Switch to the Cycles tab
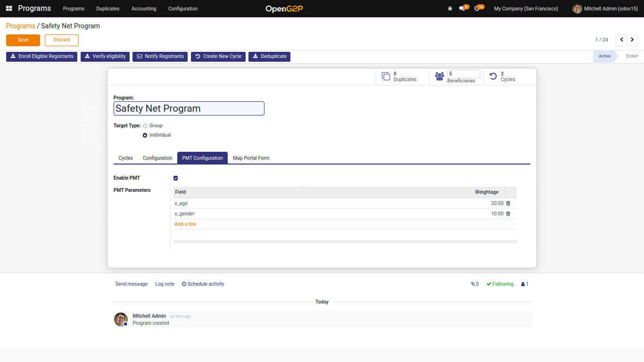644x362 pixels. point(125,158)
